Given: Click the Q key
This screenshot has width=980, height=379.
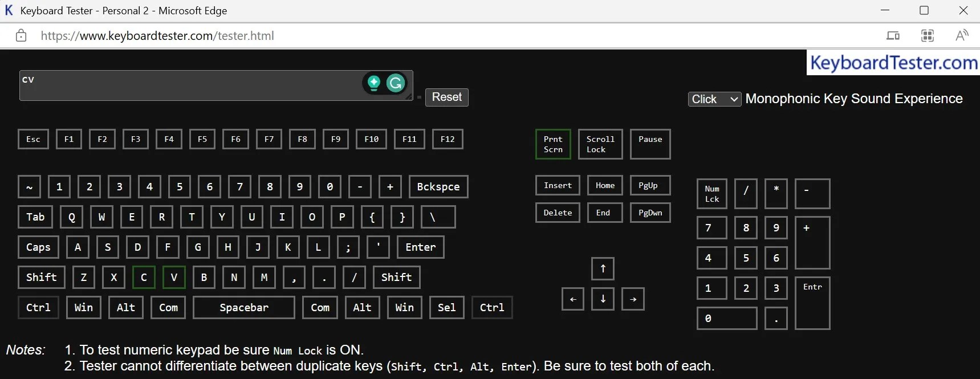Looking at the screenshot, I should [72, 217].
